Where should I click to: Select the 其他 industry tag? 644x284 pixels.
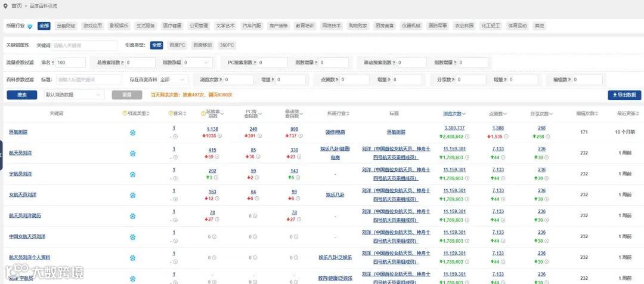click(539, 26)
